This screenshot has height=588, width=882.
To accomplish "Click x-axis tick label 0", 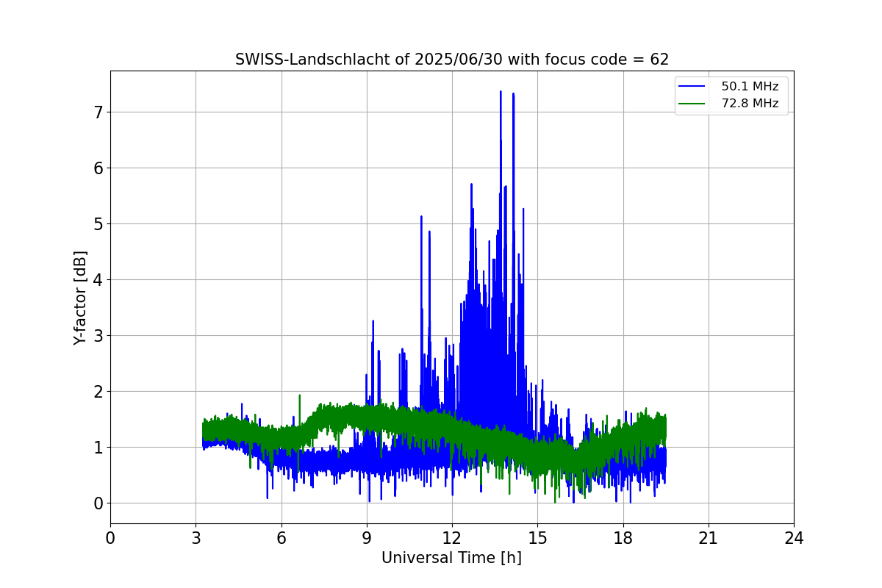I will 110,538.
